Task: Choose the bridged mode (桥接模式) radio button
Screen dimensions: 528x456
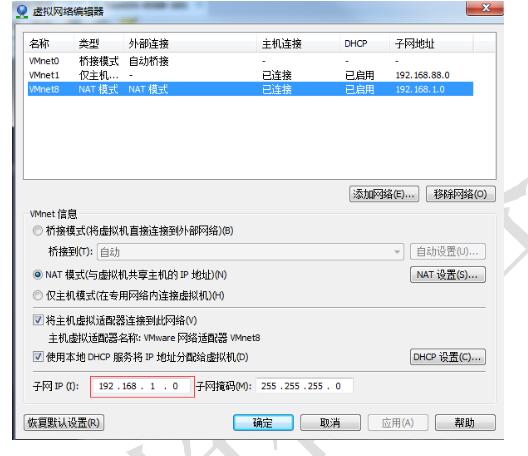Action: (37, 231)
